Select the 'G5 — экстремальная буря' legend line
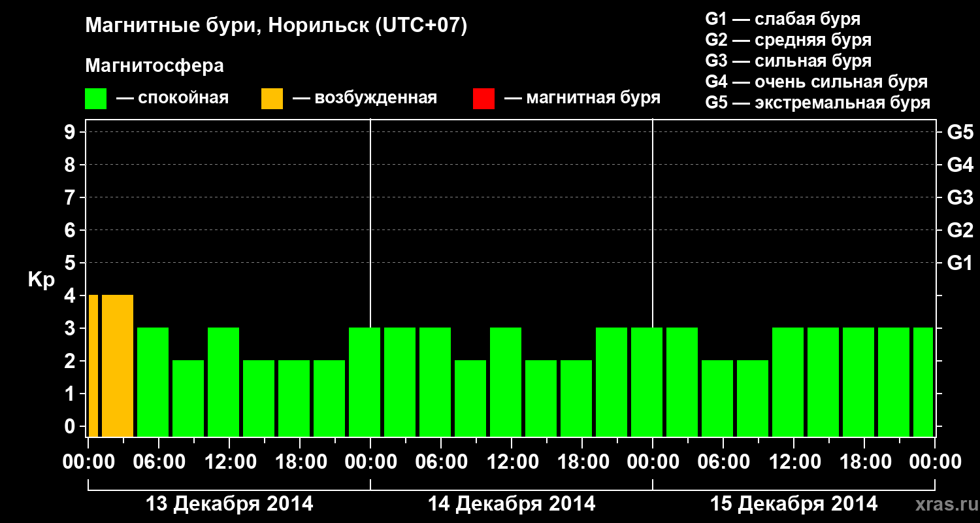Viewport: 980px width, 523px height. coord(818,103)
